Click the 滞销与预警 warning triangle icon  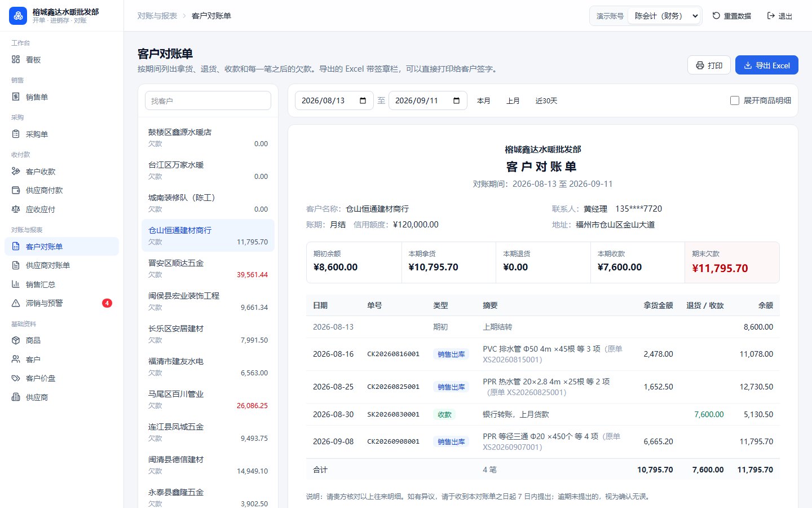(16, 303)
